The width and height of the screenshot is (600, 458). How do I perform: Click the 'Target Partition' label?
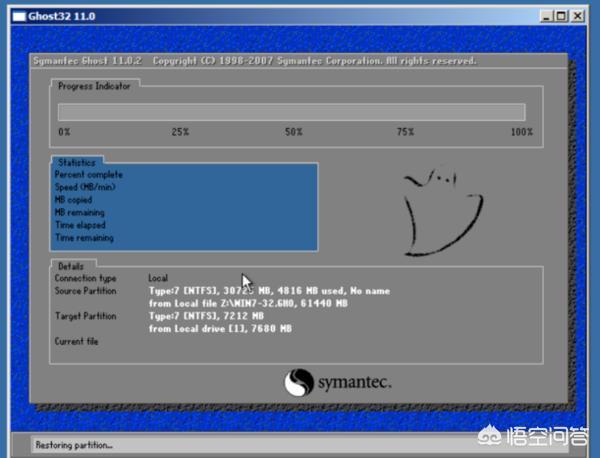(85, 316)
